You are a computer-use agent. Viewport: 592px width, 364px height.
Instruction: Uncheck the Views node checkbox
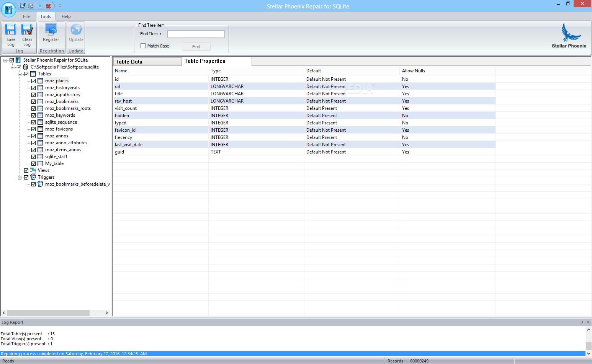tap(26, 170)
